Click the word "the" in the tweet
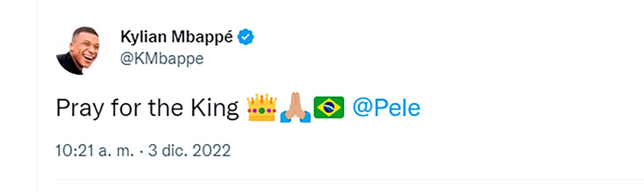Image resolution: width=644 pixels, height=192 pixels. pos(165,108)
